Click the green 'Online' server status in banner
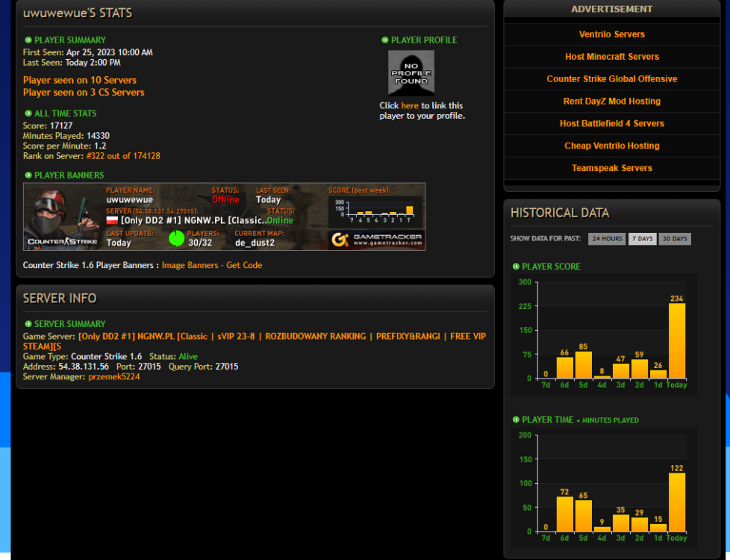 tap(280, 220)
